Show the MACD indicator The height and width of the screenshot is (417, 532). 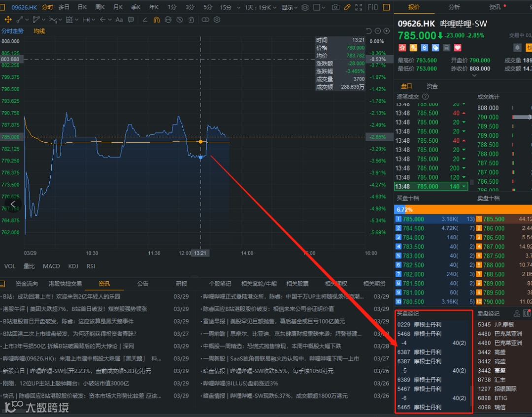[51, 266]
